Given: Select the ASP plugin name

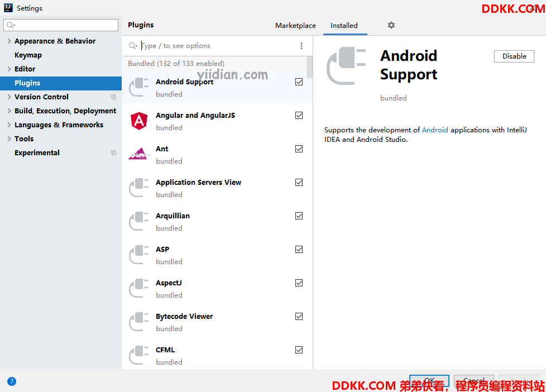Looking at the screenshot, I should pyautogui.click(x=162, y=249).
